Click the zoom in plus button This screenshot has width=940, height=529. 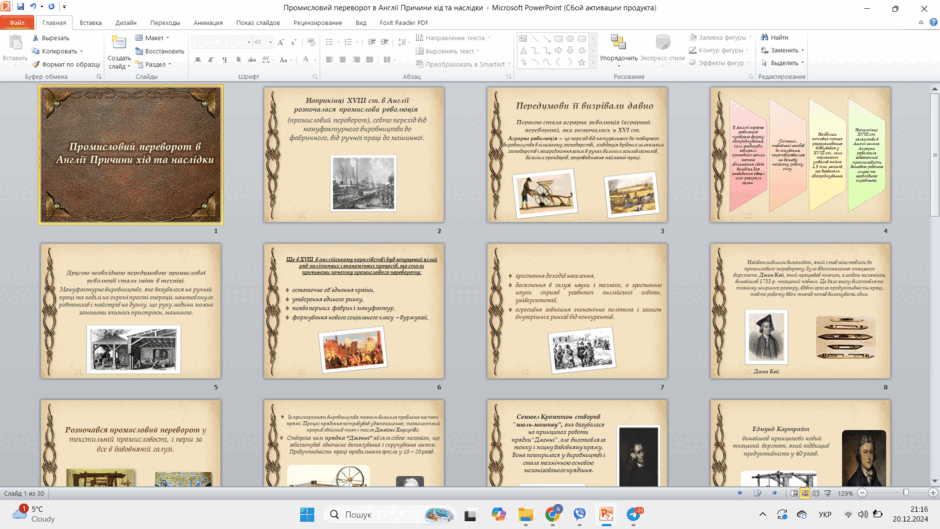933,493
